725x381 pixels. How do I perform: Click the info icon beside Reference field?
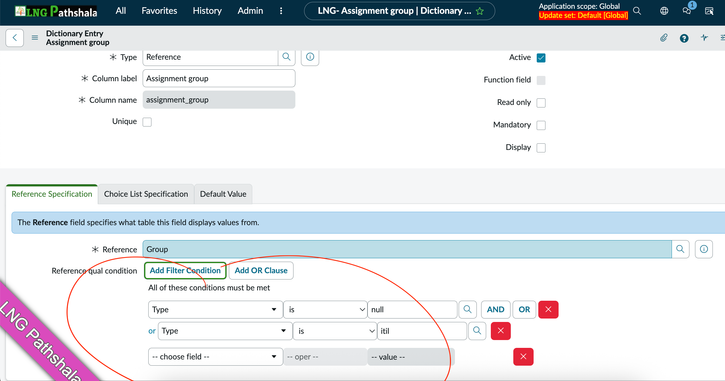[704, 249]
